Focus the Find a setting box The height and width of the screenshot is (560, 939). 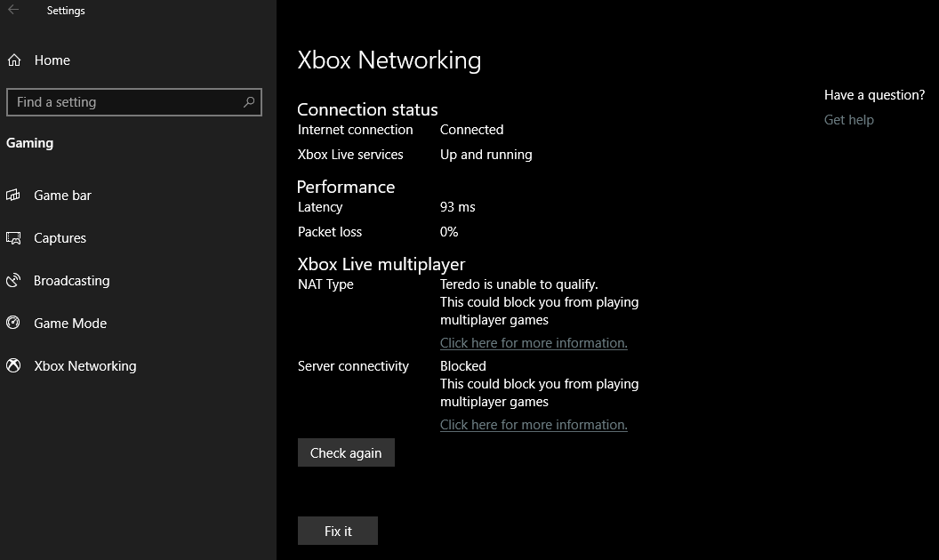pos(133,102)
